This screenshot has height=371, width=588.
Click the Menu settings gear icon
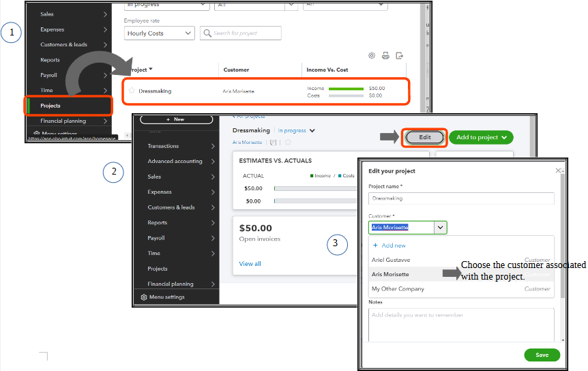[x=144, y=297]
